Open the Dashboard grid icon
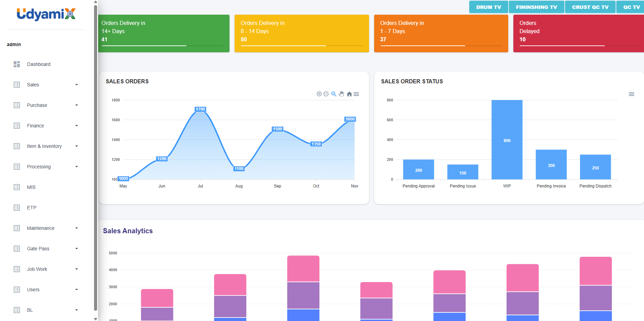Screen dimensions: 644x321 pos(17,64)
